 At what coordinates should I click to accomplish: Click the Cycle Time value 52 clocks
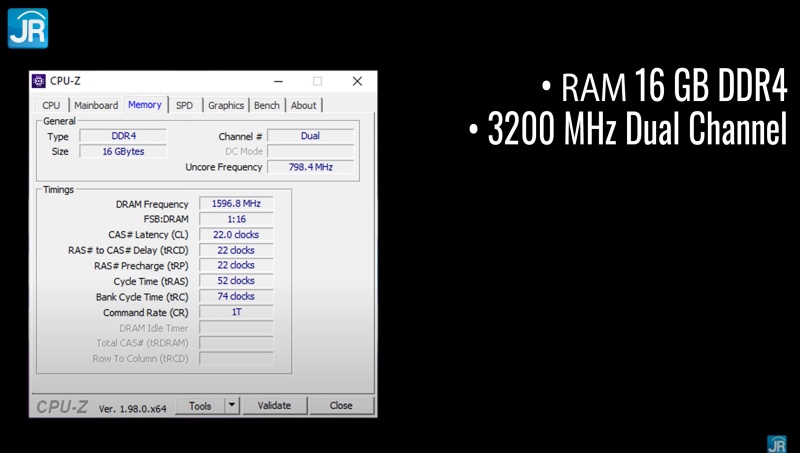pos(236,281)
